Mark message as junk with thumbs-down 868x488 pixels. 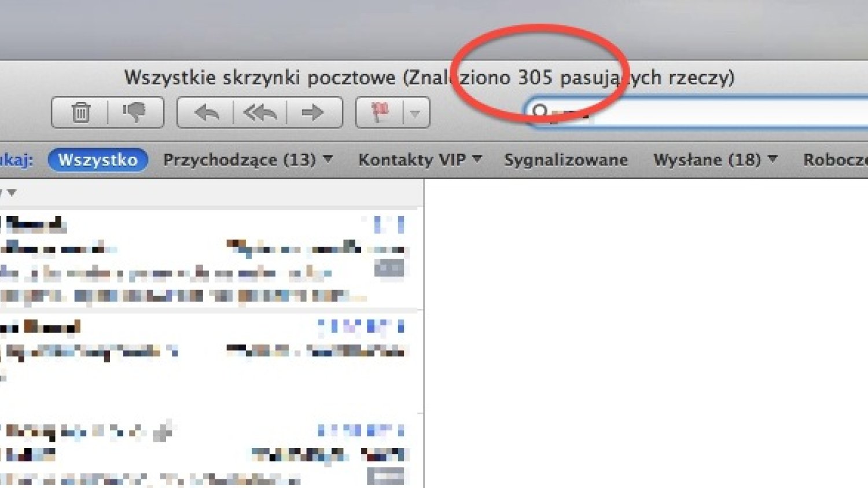135,112
